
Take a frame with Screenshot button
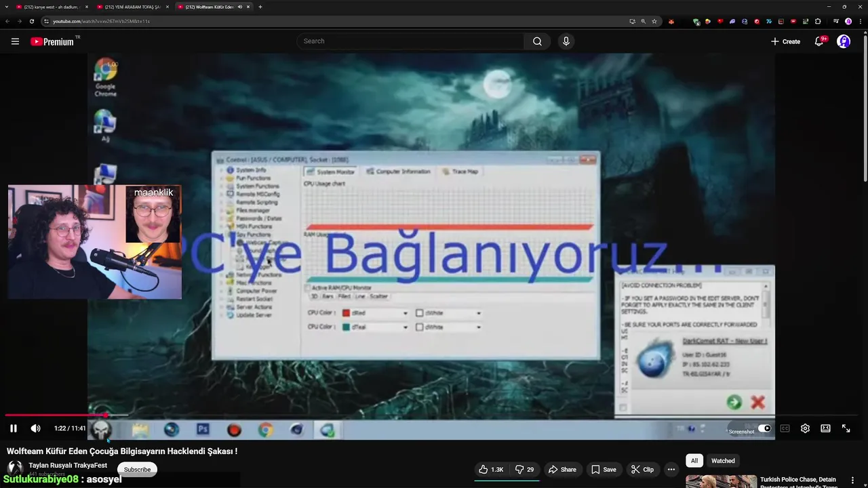(x=741, y=432)
